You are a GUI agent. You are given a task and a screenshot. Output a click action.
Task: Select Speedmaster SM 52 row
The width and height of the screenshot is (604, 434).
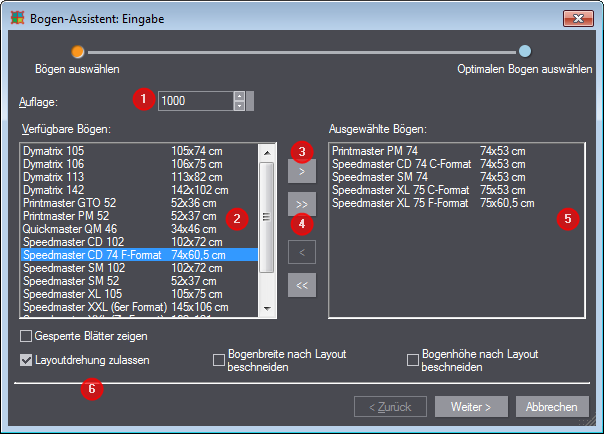[139, 281]
